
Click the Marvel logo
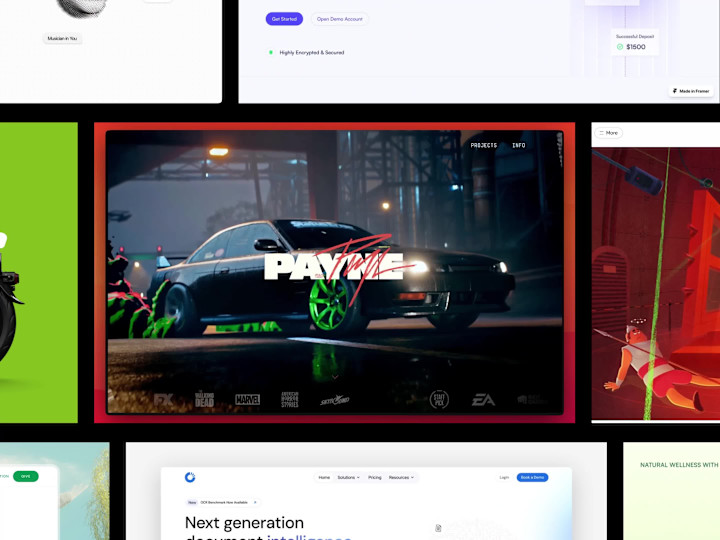(x=248, y=399)
